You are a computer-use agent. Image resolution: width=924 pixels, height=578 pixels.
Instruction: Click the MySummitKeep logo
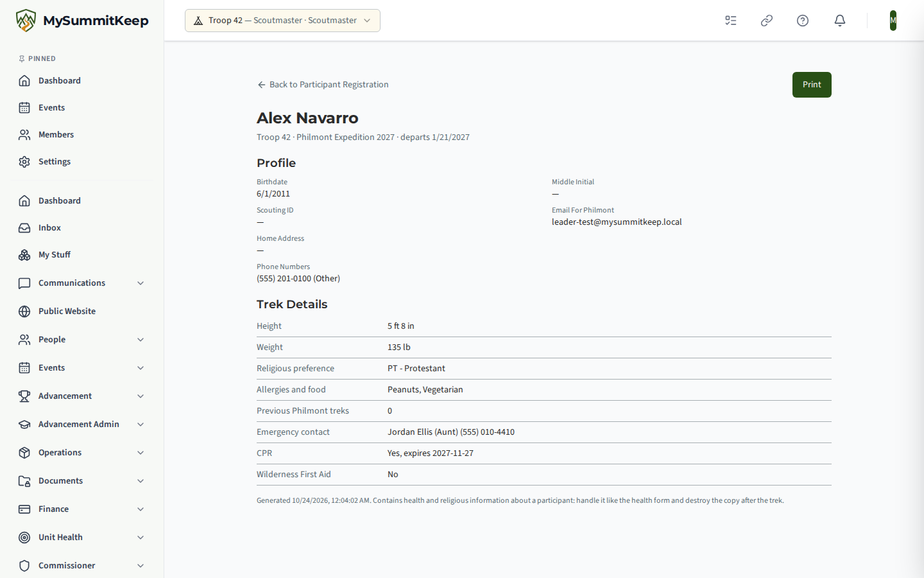[x=82, y=21]
